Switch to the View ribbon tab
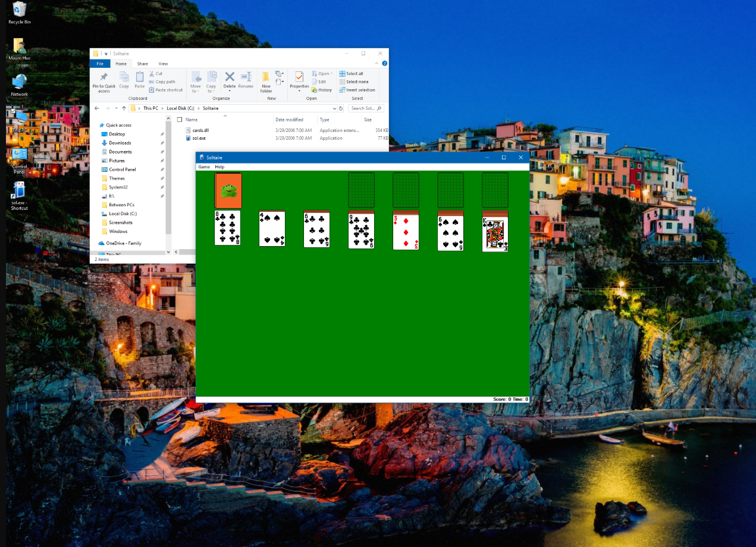The width and height of the screenshot is (756, 547). point(163,64)
